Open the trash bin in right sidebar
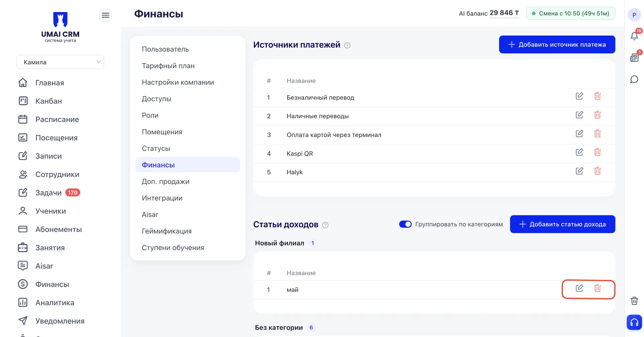644x337 pixels. click(x=634, y=301)
